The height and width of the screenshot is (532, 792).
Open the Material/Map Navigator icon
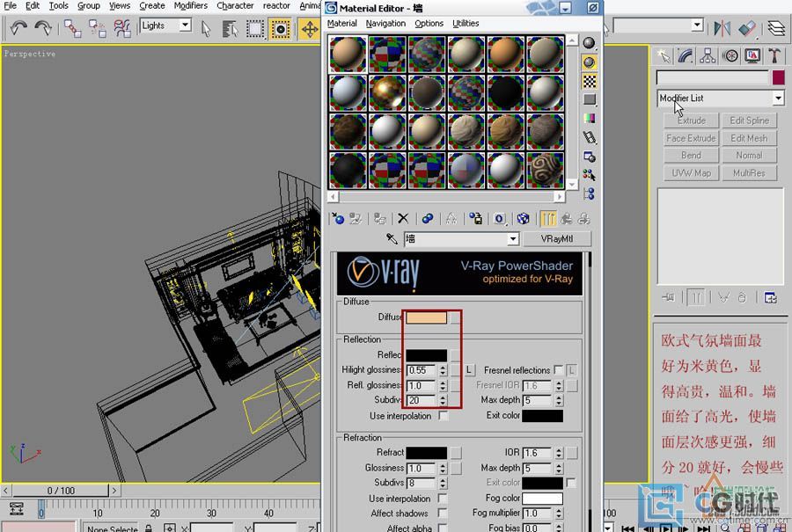pyautogui.click(x=589, y=193)
